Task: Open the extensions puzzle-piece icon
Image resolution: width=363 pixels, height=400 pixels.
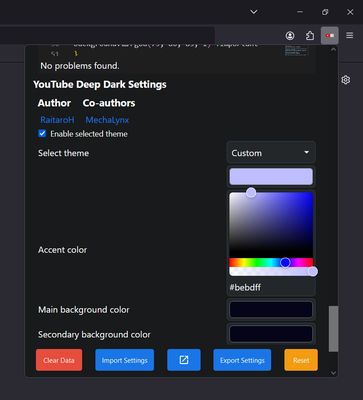Action: pyautogui.click(x=310, y=35)
